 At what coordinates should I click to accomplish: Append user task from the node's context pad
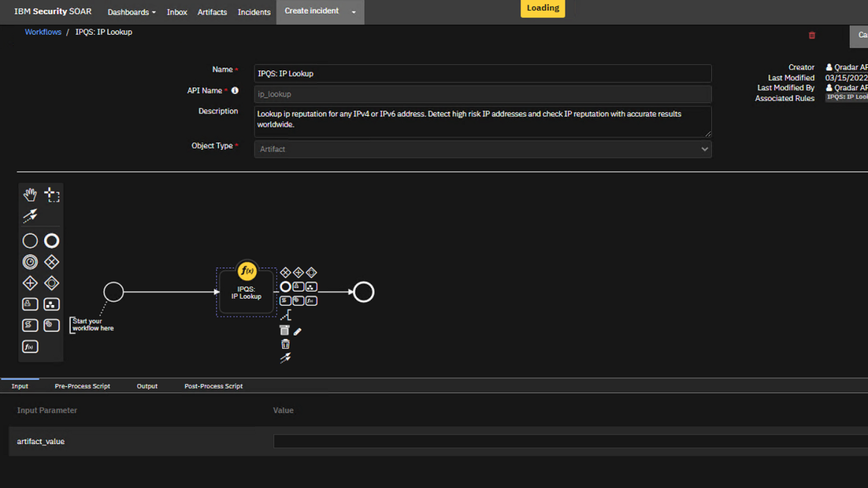pos(298,287)
